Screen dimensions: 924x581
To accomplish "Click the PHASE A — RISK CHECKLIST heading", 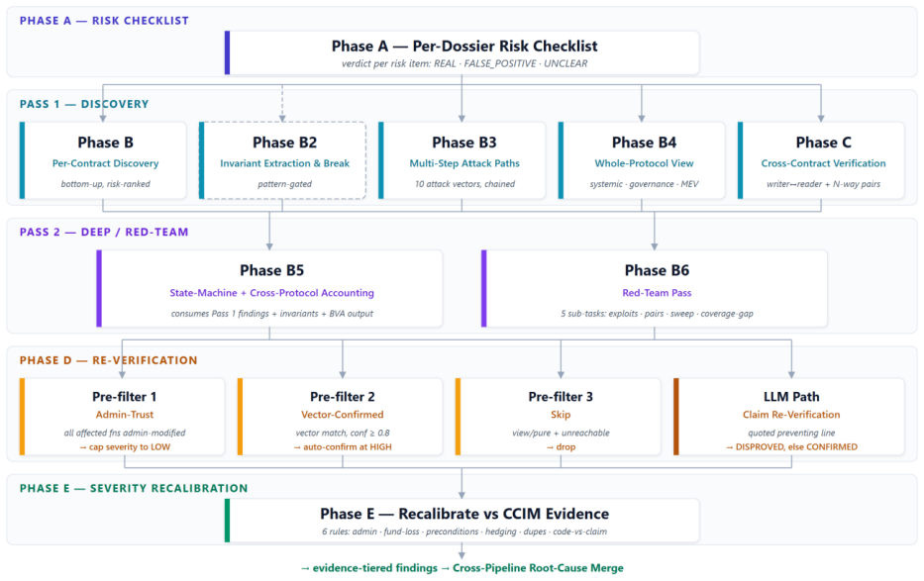I will click(104, 21).
